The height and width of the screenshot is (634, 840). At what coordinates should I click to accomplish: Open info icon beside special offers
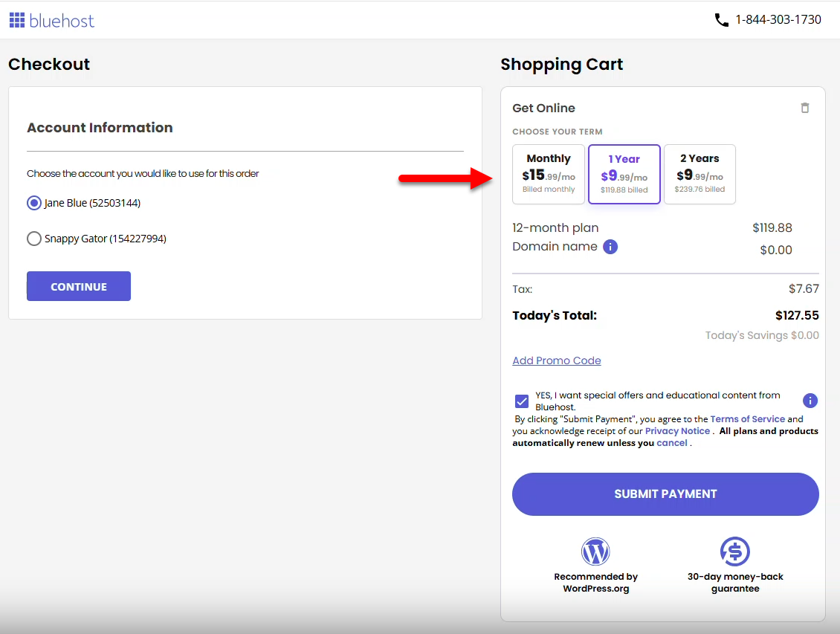[810, 401]
